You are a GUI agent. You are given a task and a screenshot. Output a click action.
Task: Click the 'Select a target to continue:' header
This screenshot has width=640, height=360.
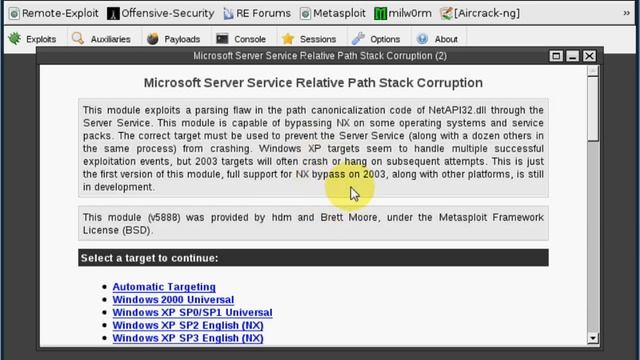(x=313, y=258)
